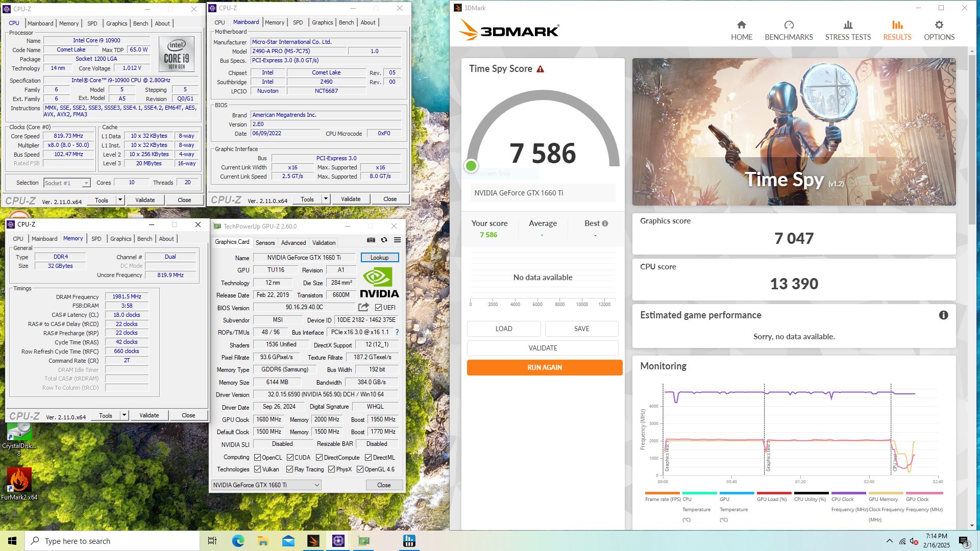The width and height of the screenshot is (980, 551).
Task: Toggle the PhysX checkbox
Action: tap(331, 469)
